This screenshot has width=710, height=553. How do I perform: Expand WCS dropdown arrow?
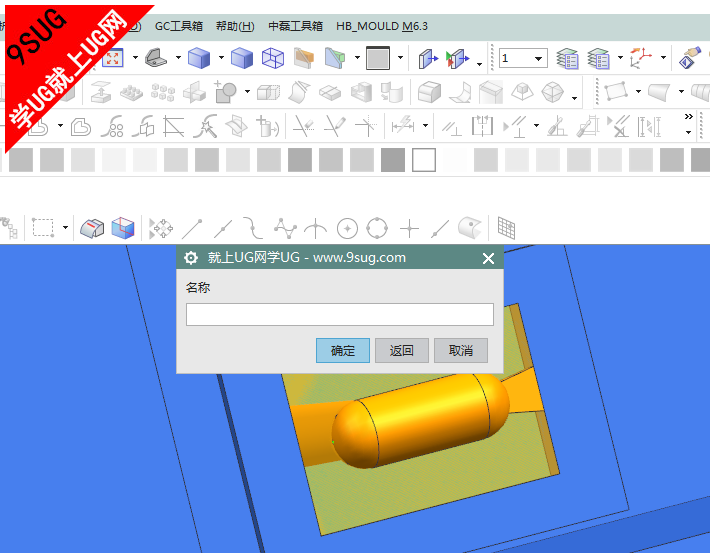click(663, 58)
